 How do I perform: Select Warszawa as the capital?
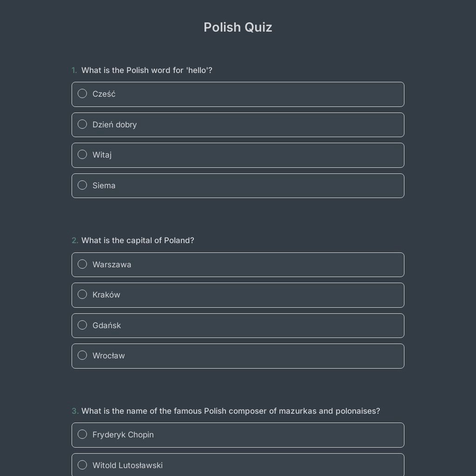[82, 264]
